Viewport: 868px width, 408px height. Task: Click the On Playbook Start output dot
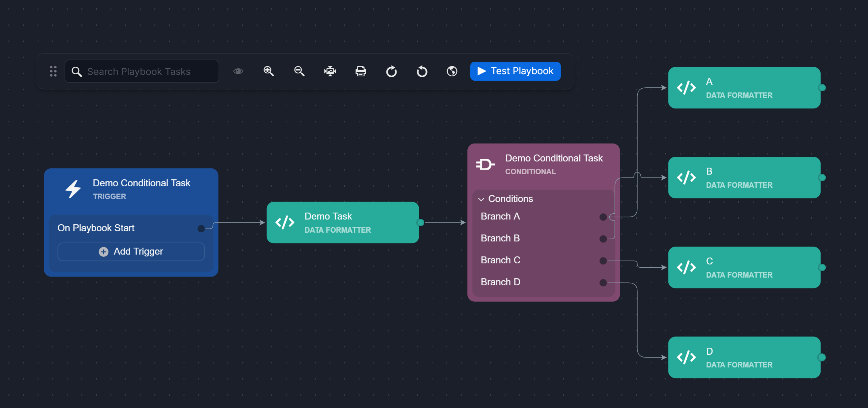(x=201, y=229)
